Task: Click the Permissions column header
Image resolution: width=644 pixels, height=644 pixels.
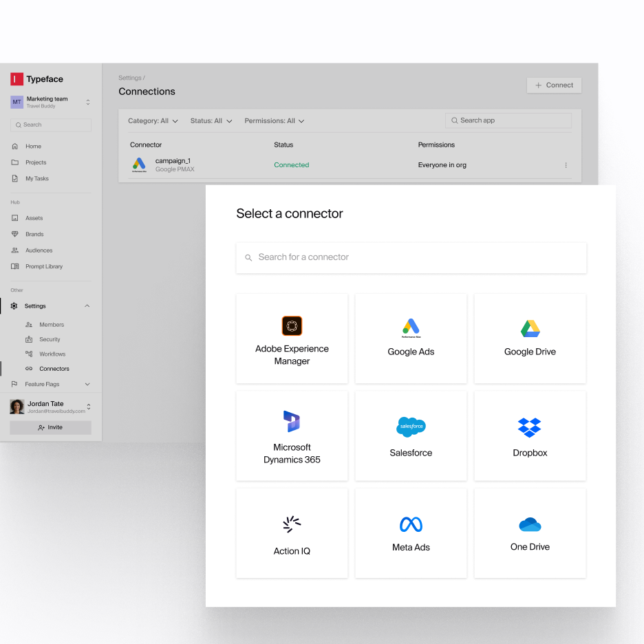Action: [436, 144]
